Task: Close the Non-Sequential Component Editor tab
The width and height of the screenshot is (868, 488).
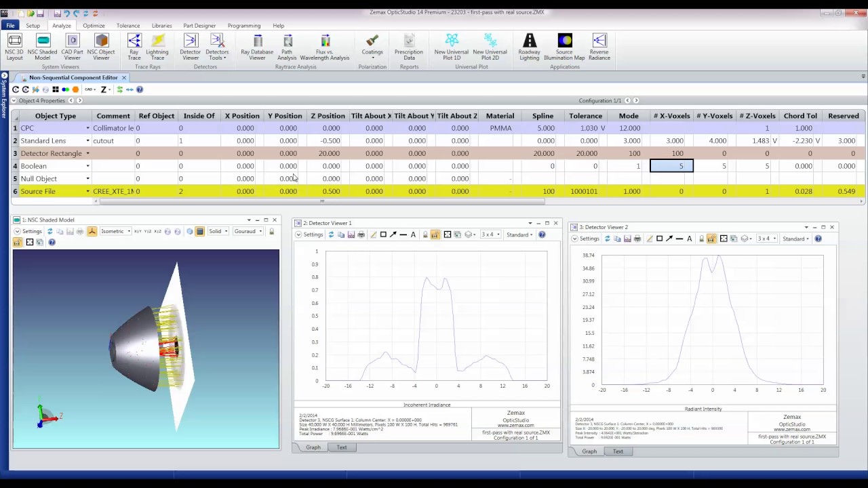Action: coord(124,78)
